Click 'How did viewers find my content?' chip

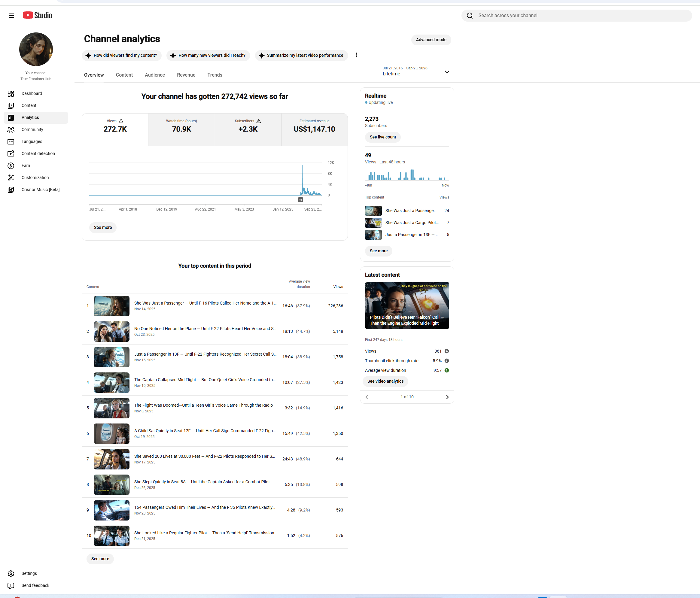[122, 55]
